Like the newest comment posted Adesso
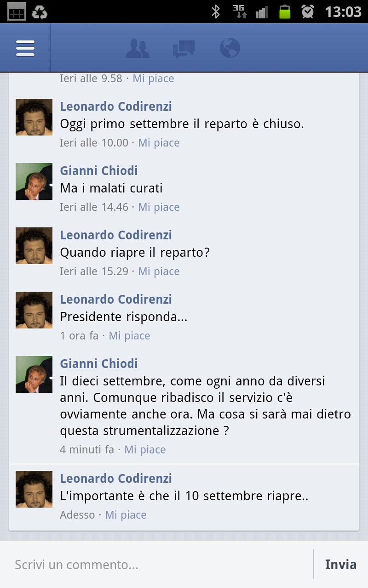Viewport: 368px width, 588px height. point(126,515)
